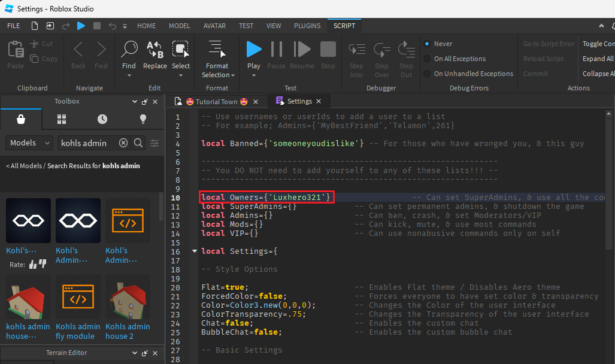The image size is (615, 364).
Task: Open the Find dropdown arrow
Action: (x=129, y=75)
